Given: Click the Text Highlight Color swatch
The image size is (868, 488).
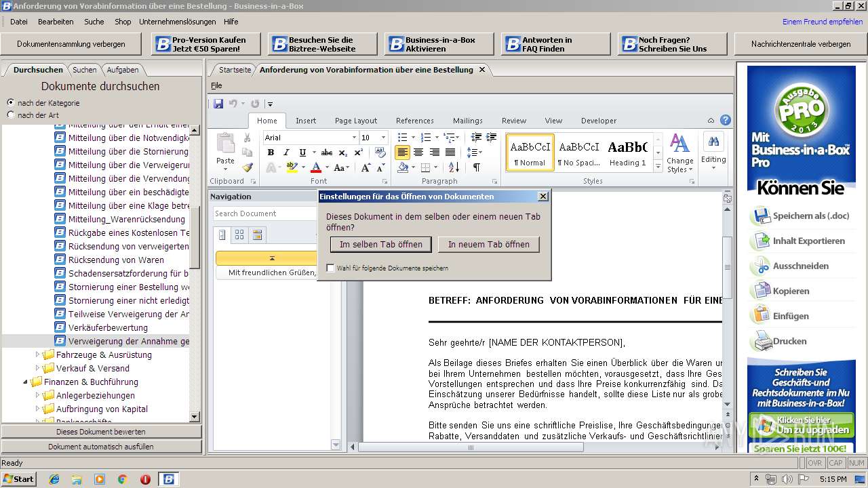Looking at the screenshot, I should point(292,167).
